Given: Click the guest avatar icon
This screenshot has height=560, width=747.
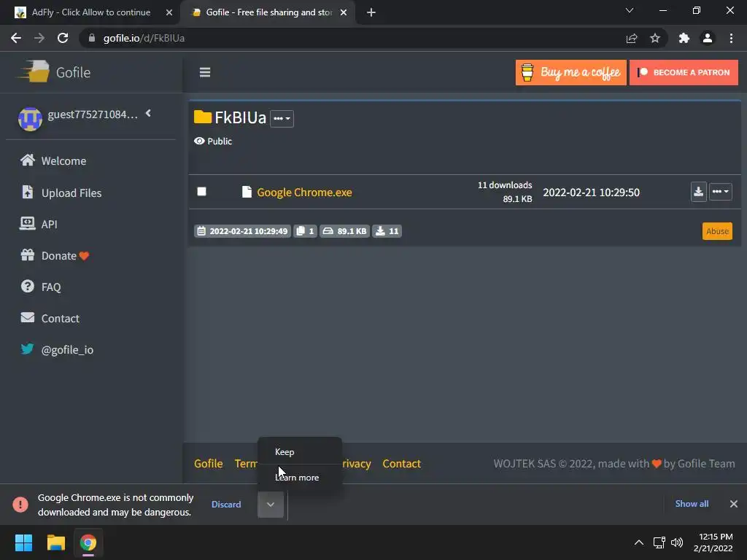Looking at the screenshot, I should [30, 119].
